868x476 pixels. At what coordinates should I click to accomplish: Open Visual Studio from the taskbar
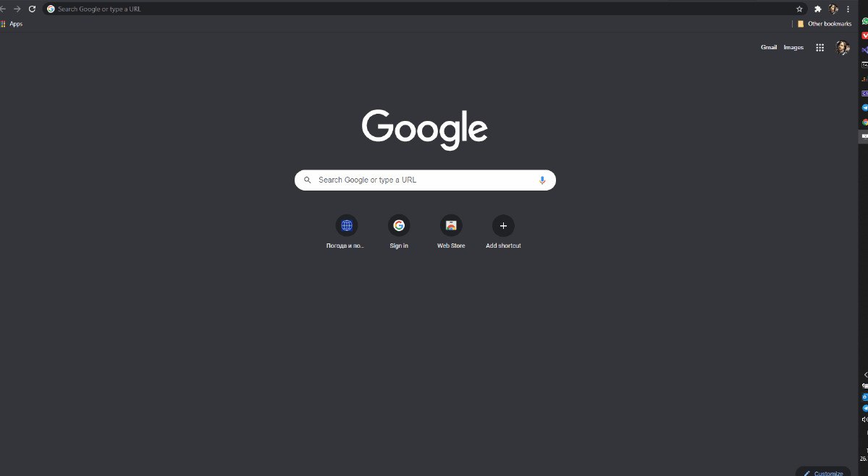[864, 50]
